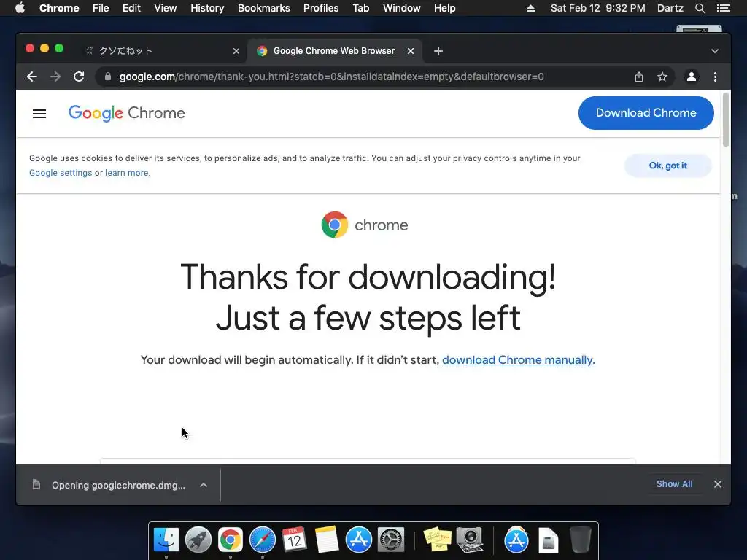747x560 pixels.
Task: Open the hamburger menu on Google Chrome page
Action: 39,113
